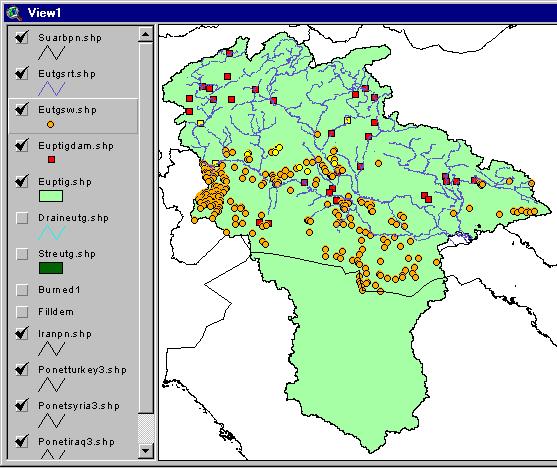Click the legend scrollbar up arrow
The height and width of the screenshot is (468, 557).
[x=145, y=34]
